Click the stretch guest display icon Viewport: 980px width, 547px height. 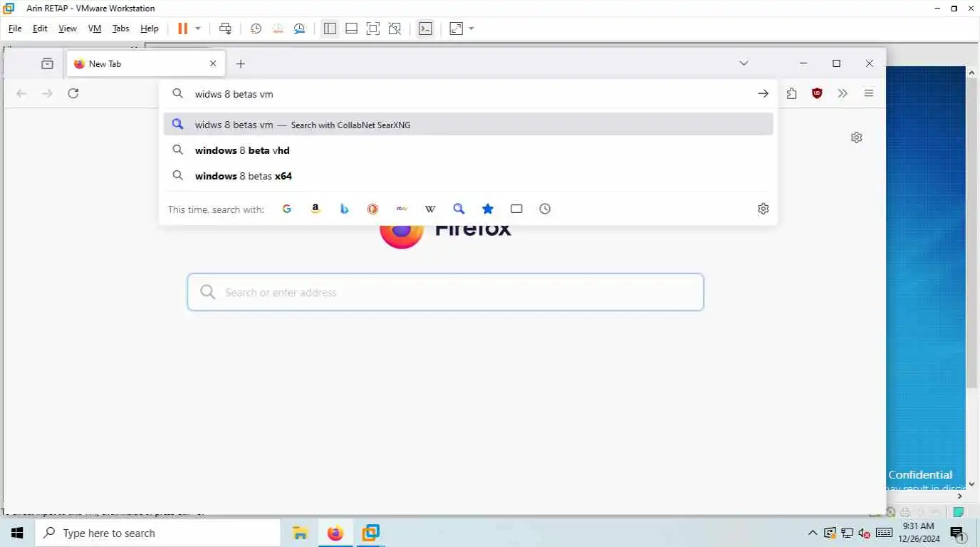tap(457, 28)
